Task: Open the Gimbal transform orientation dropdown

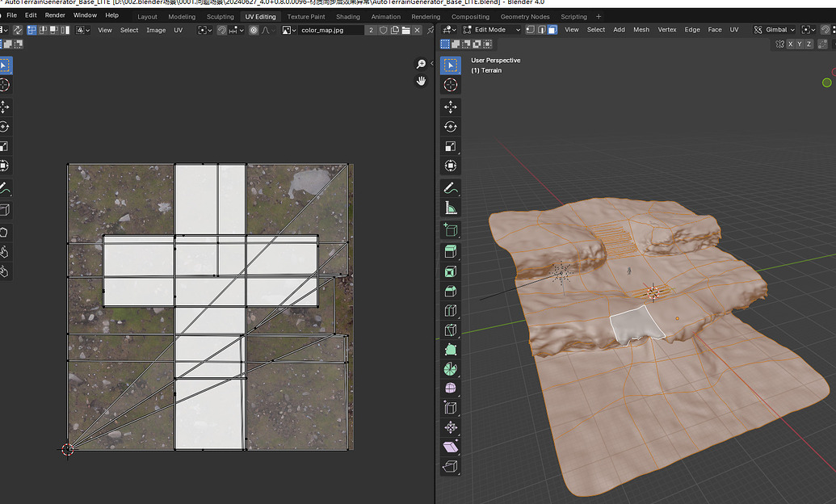Action: (x=774, y=30)
